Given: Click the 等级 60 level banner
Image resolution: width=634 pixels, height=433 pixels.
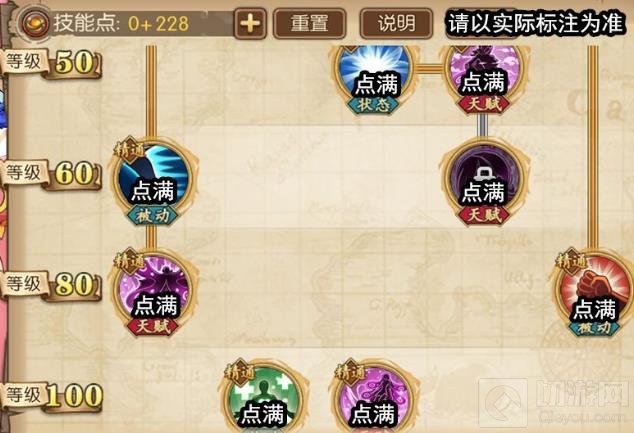Looking at the screenshot, I should (x=51, y=175).
